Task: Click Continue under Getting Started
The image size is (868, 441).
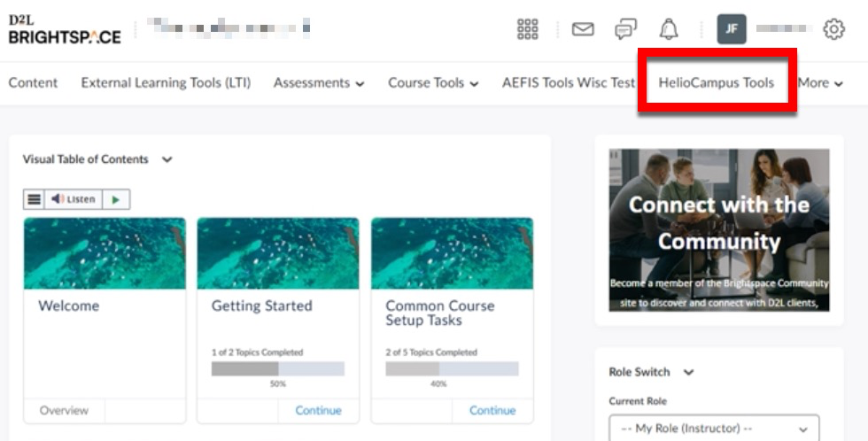Action: coord(318,410)
